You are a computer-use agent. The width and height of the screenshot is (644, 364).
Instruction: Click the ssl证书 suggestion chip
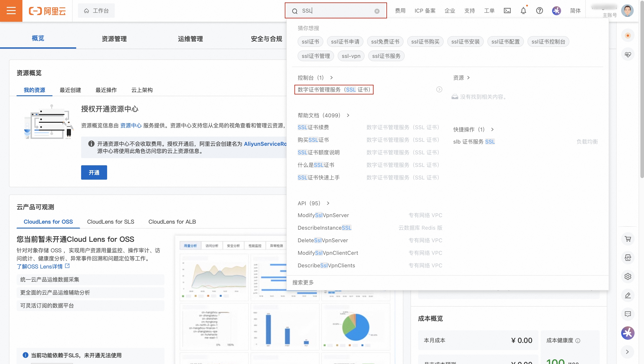pos(310,41)
